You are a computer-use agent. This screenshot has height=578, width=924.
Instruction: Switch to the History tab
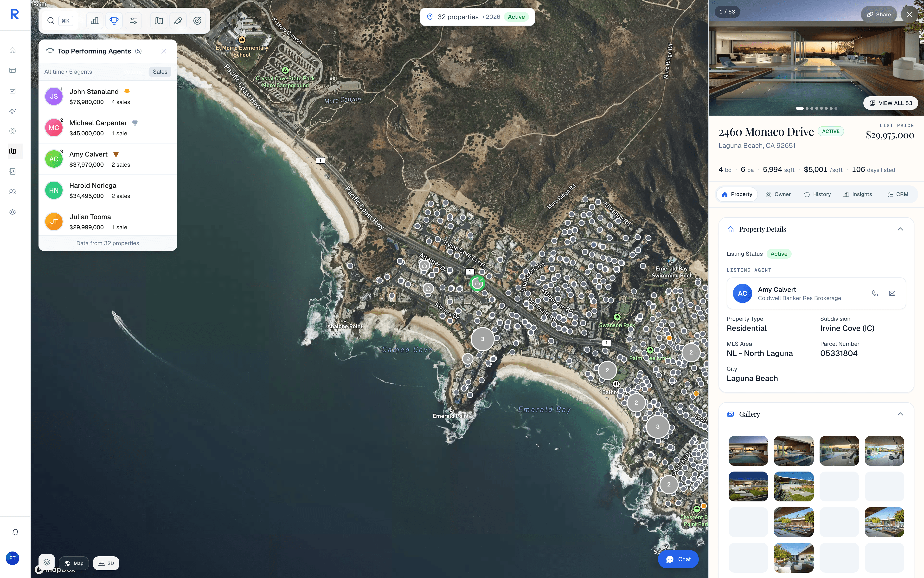tap(817, 194)
